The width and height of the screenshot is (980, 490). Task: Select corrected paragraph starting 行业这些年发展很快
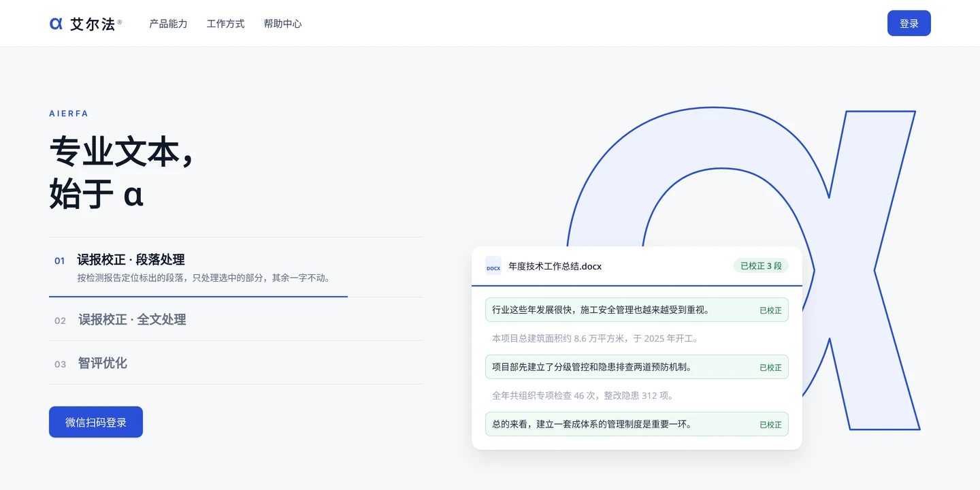point(637,310)
